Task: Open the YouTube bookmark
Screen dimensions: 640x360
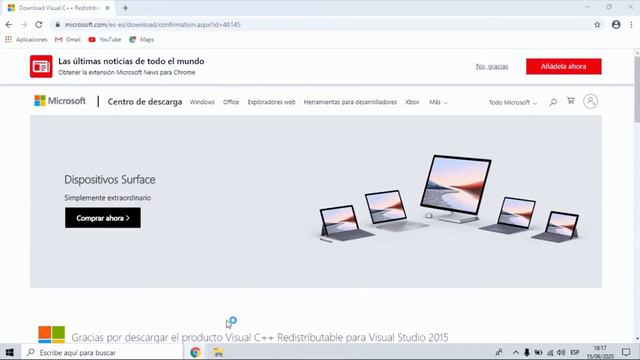Action: [105, 40]
